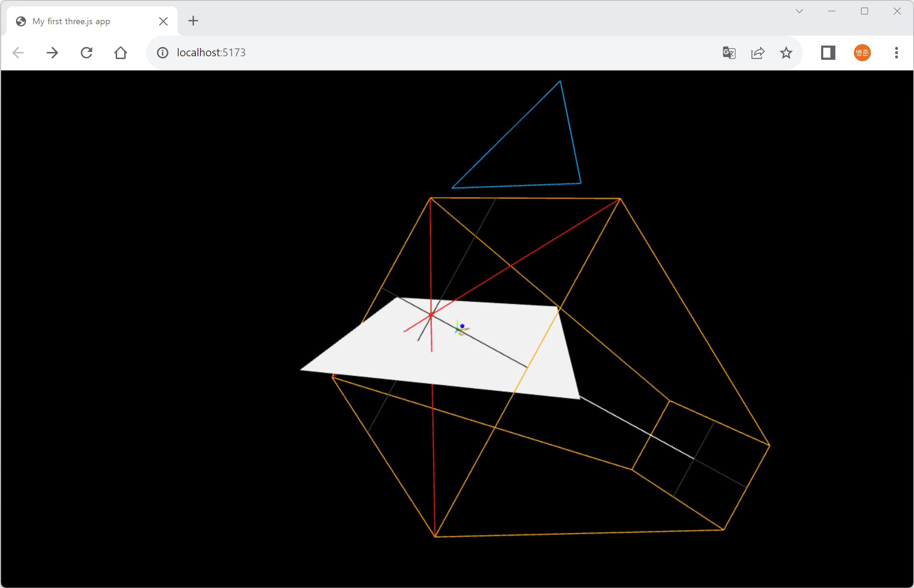Expand the tab search chevron

coord(799,11)
